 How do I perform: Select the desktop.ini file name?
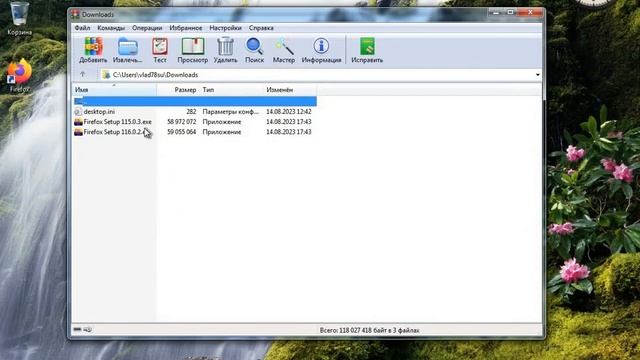99,111
